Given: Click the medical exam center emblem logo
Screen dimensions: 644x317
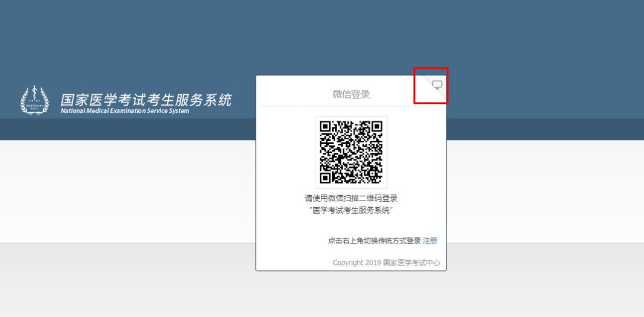Looking at the screenshot, I should (x=35, y=100).
